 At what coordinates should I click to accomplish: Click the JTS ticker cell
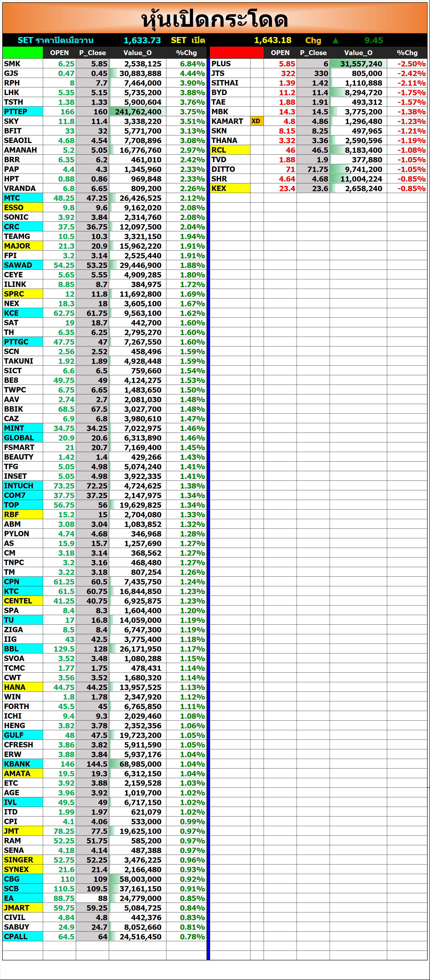[x=230, y=73]
